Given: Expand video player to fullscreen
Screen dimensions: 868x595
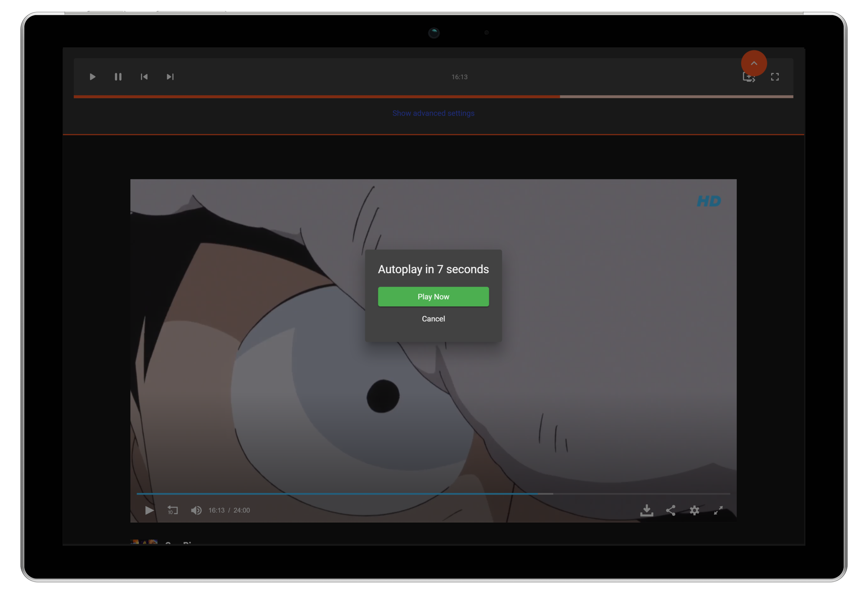Looking at the screenshot, I should point(718,510).
